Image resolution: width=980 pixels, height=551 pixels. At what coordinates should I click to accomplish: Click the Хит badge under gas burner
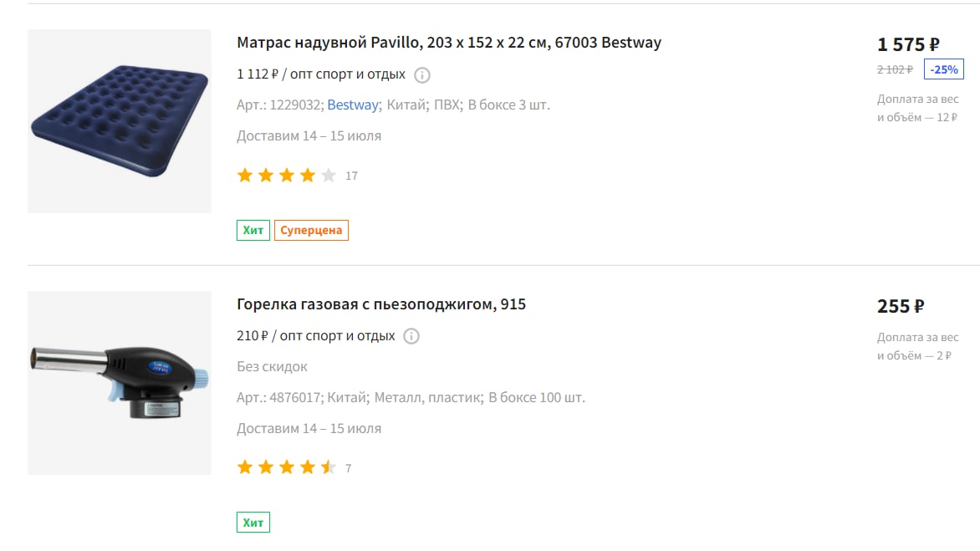point(253,523)
